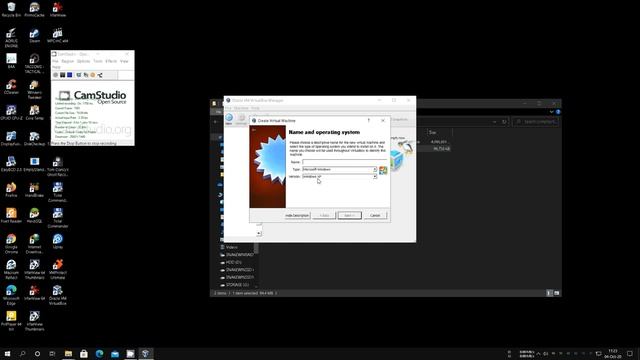Image resolution: width=640 pixels, height=360 pixels.
Task: Click the VirtualBox icon in the taskbar
Action: click(145, 353)
